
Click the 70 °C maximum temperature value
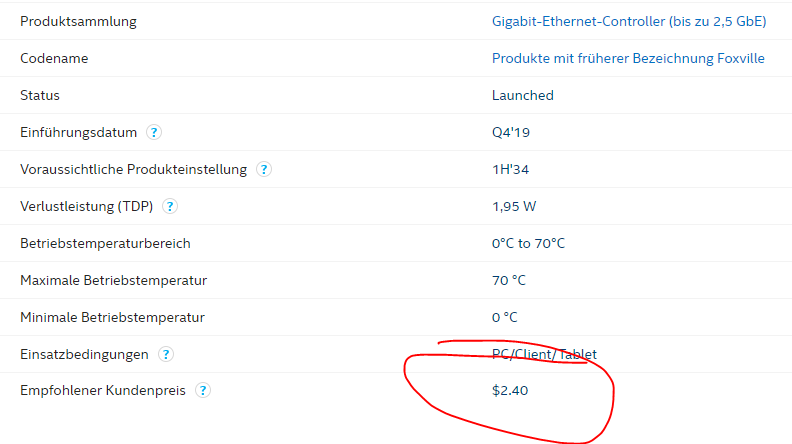click(509, 280)
